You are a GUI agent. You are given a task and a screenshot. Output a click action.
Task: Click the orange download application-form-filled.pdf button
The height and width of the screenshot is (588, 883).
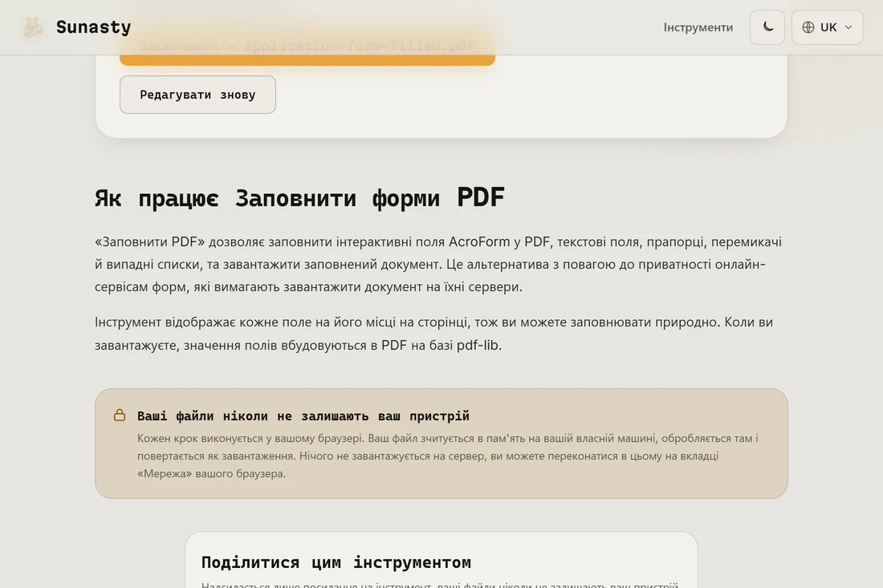[307, 47]
